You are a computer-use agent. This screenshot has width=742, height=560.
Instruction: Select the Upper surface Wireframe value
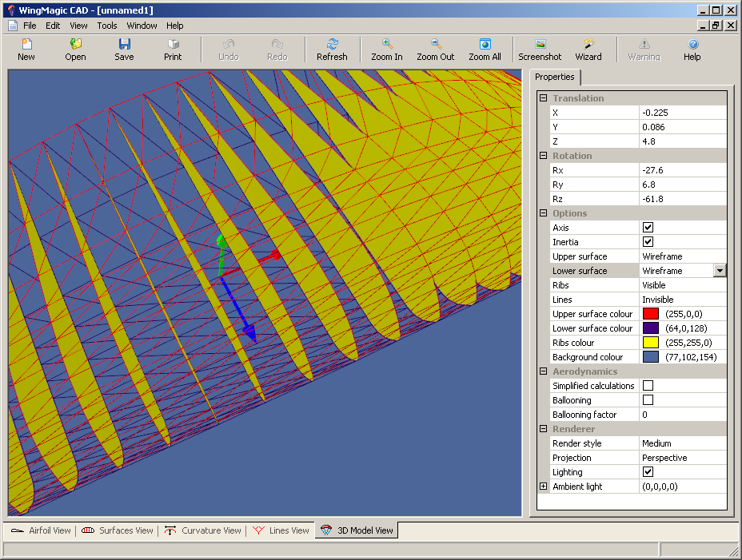tap(682, 256)
